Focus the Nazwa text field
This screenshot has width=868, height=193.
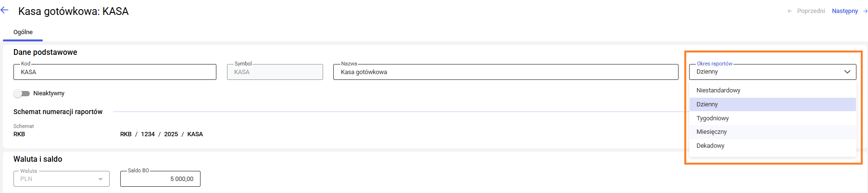(505, 72)
